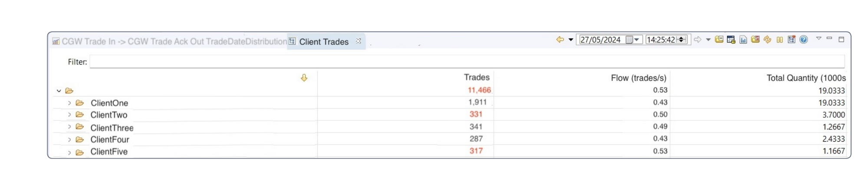The height and width of the screenshot is (191, 868).
Task: Click the refresh arrows toolbar icon
Action: click(x=767, y=39)
